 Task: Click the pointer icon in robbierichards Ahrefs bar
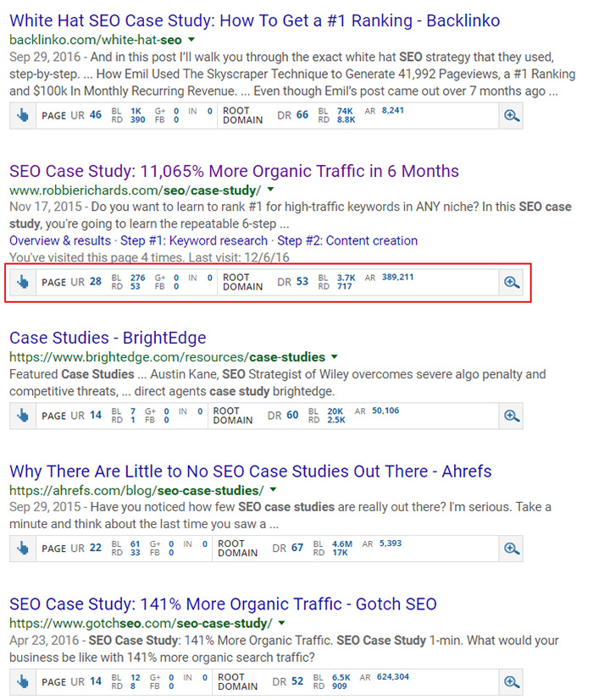[23, 282]
